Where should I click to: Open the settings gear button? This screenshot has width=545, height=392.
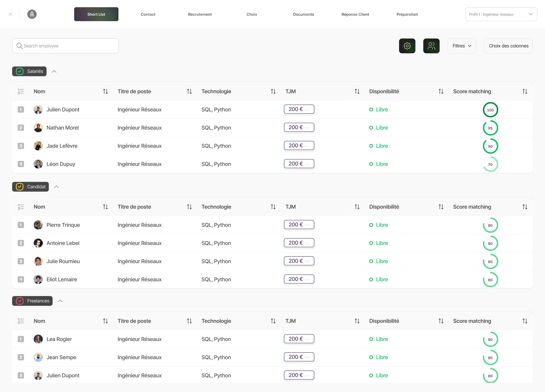point(407,46)
